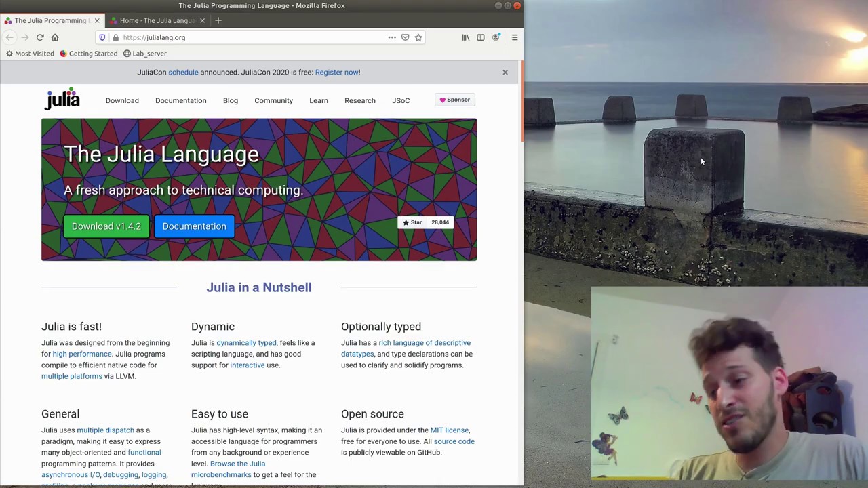Open tracking protection shield icon
Screen dimensions: 868x488
[x=102, y=37]
